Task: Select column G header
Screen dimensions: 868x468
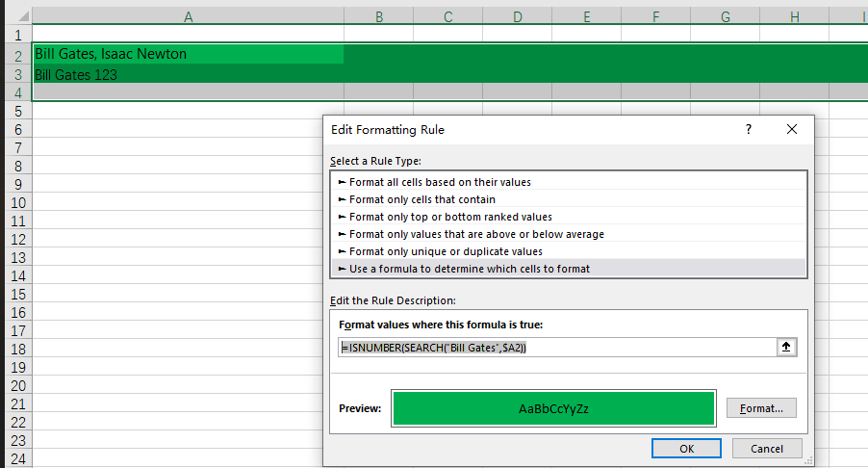Action: pos(725,16)
